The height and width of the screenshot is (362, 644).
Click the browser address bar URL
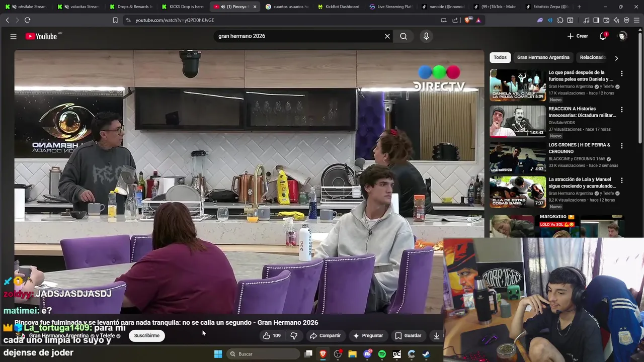tap(175, 20)
